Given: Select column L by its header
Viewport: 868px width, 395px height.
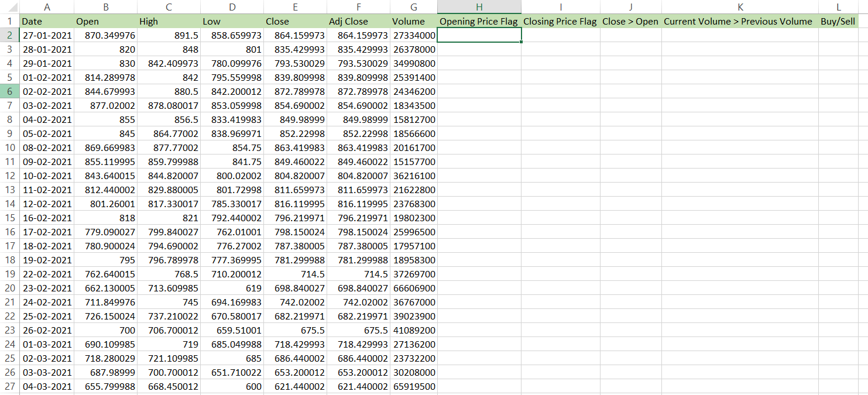Looking at the screenshot, I should click(838, 7).
